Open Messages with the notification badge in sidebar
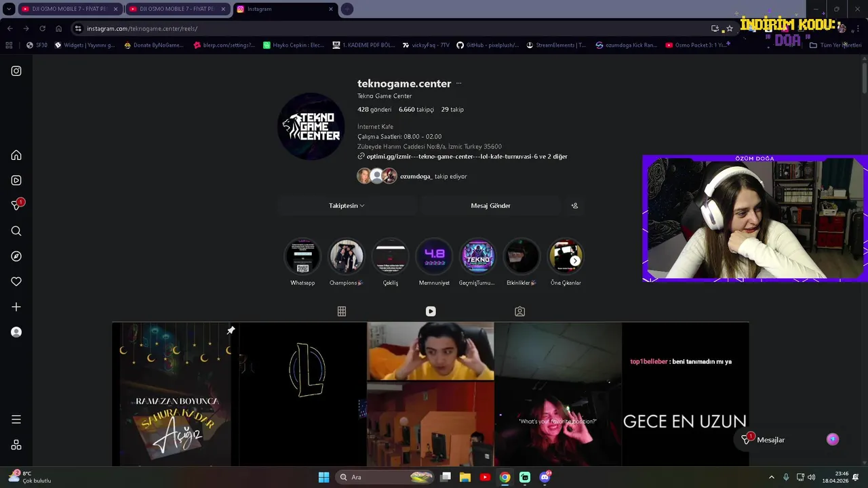Screen dimensions: 868x488 click(17, 205)
